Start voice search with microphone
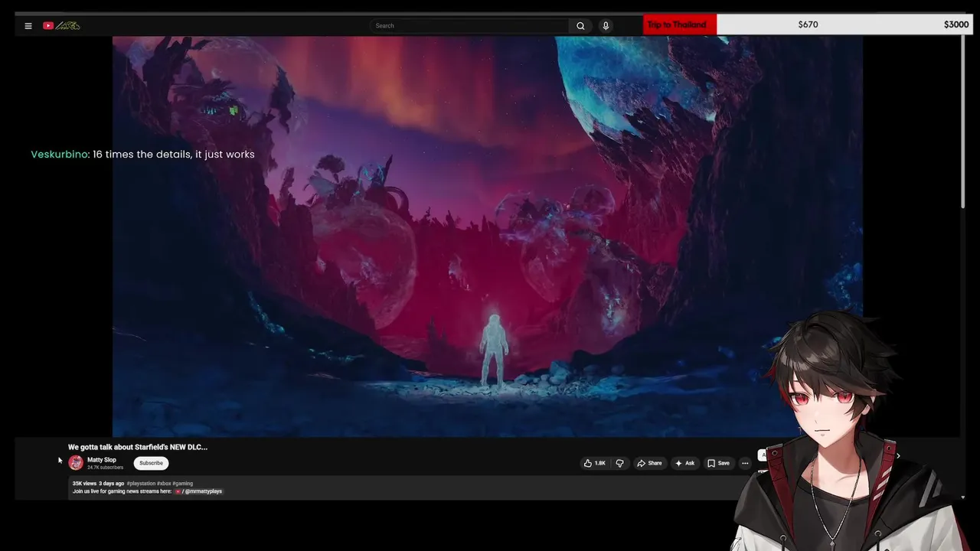 point(606,26)
